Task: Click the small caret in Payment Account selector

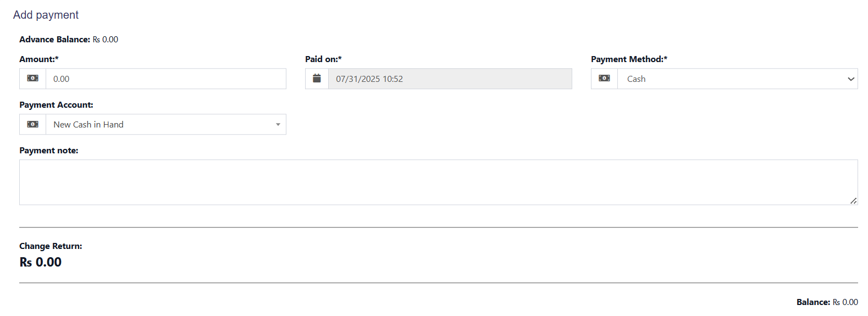Action: (278, 125)
